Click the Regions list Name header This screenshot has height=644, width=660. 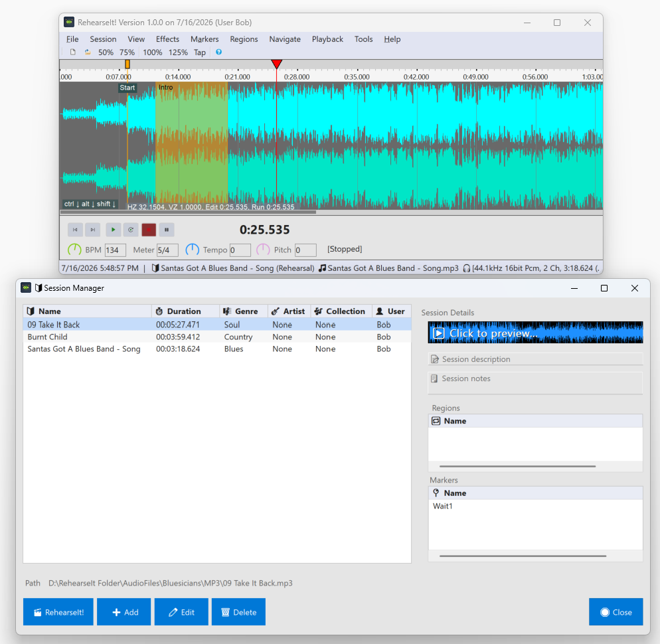tap(535, 421)
